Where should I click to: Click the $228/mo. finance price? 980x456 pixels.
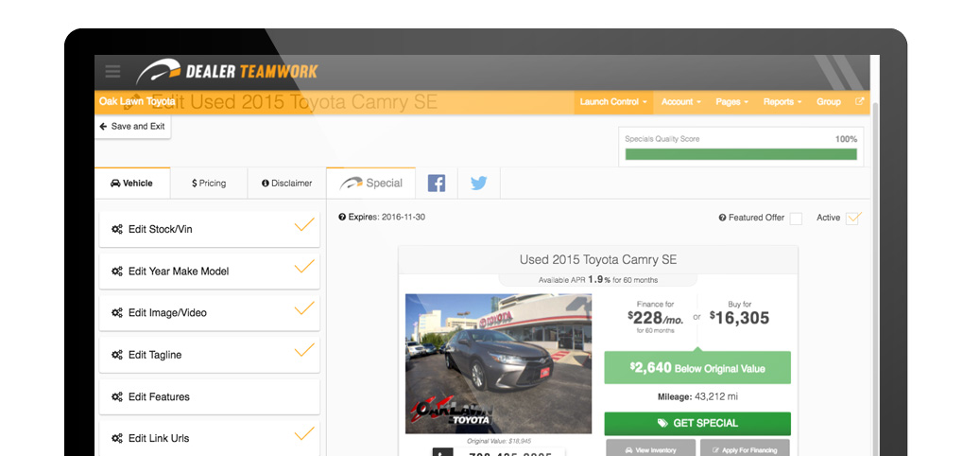[656, 319]
